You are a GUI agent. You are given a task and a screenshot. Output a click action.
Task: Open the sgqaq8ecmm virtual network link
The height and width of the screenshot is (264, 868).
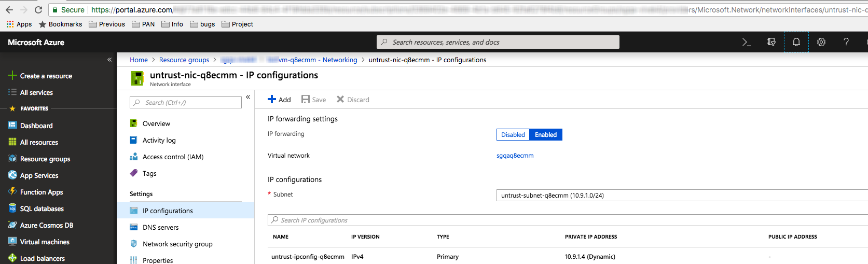[515, 156]
